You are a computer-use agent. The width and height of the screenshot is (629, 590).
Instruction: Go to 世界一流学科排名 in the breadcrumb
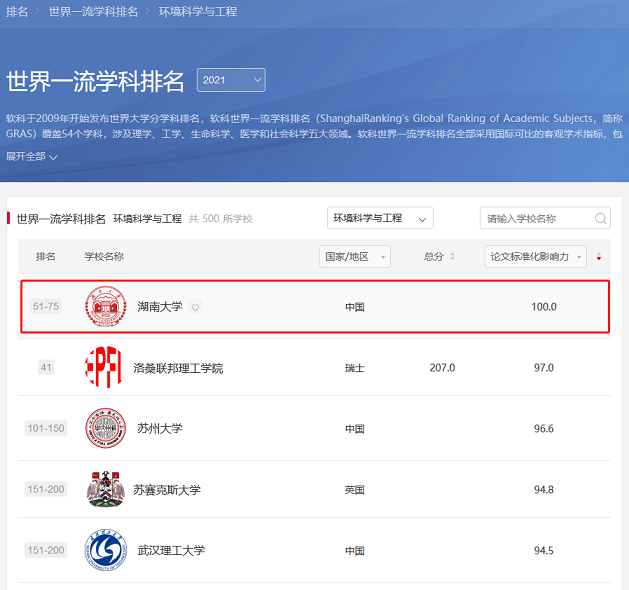(x=93, y=12)
